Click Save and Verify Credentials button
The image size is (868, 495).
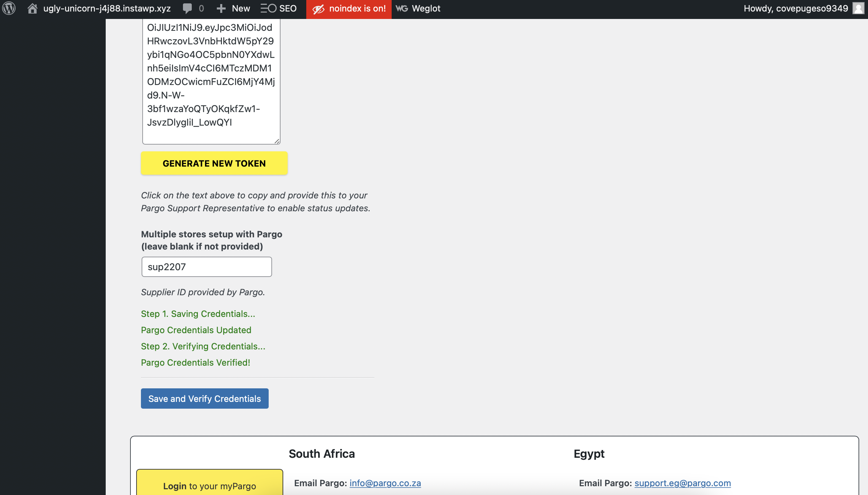205,399
